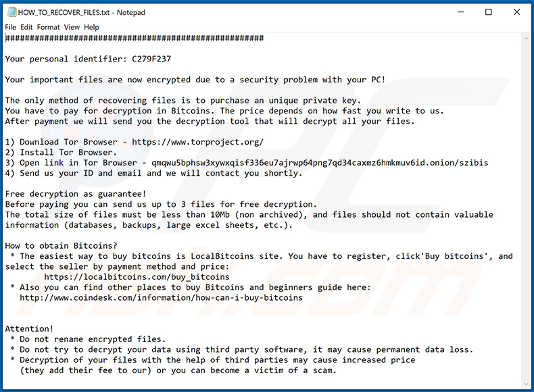Click the 'Attention!' heading line
534x392 pixels.
tap(29, 328)
